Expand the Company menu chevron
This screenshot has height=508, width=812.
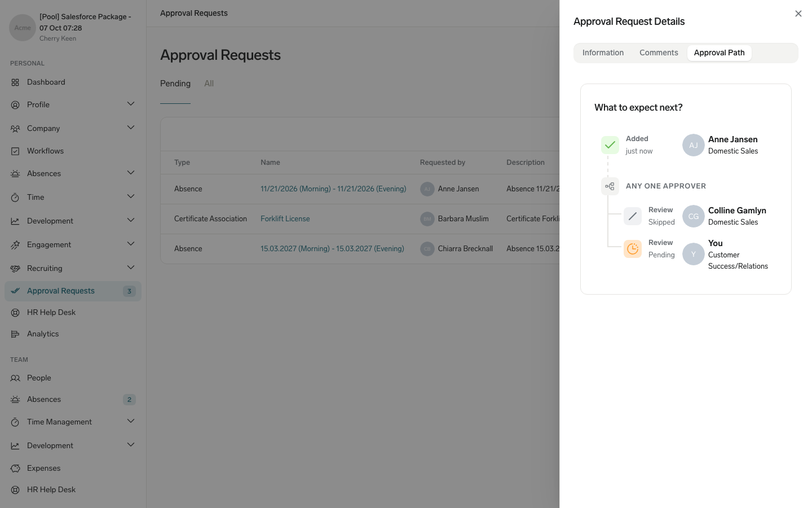coord(131,128)
